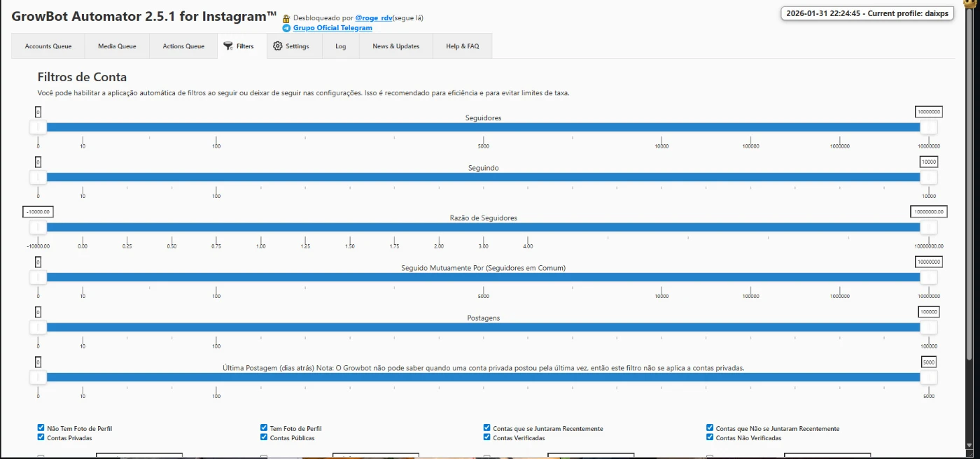Click the unlock padlock icon

click(286, 18)
